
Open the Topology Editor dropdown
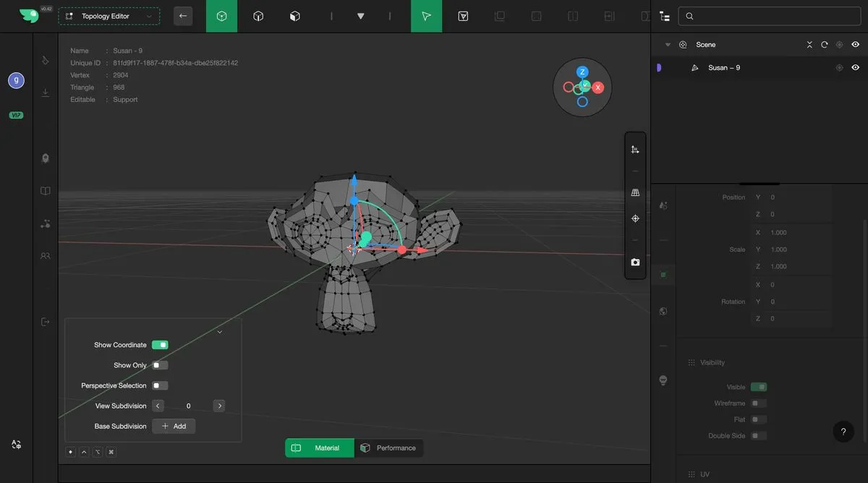109,16
